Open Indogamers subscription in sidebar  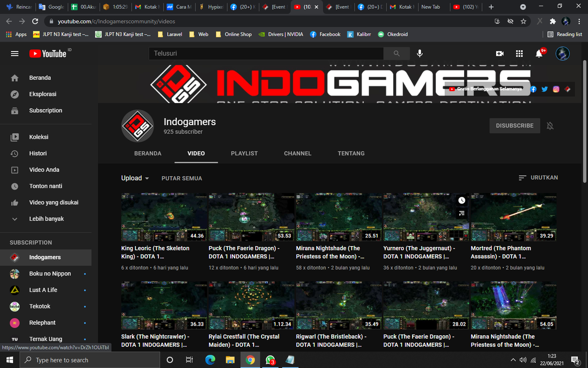(46, 257)
